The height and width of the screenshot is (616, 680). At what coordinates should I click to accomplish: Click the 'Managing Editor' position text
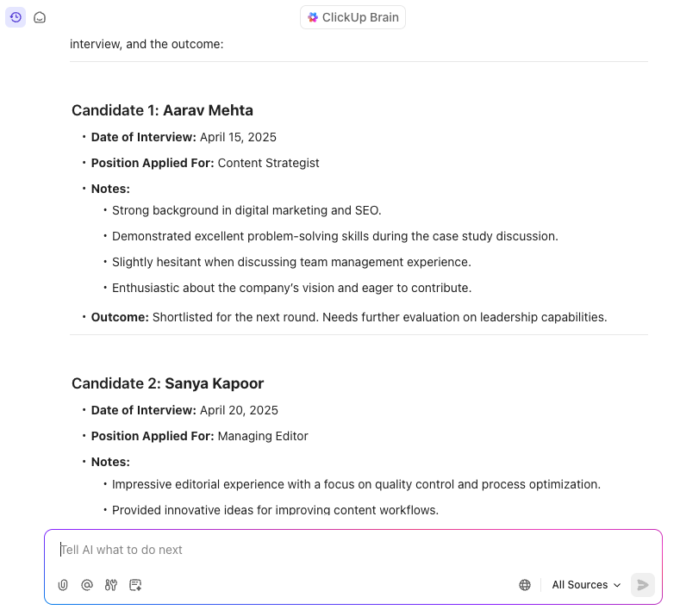(263, 436)
